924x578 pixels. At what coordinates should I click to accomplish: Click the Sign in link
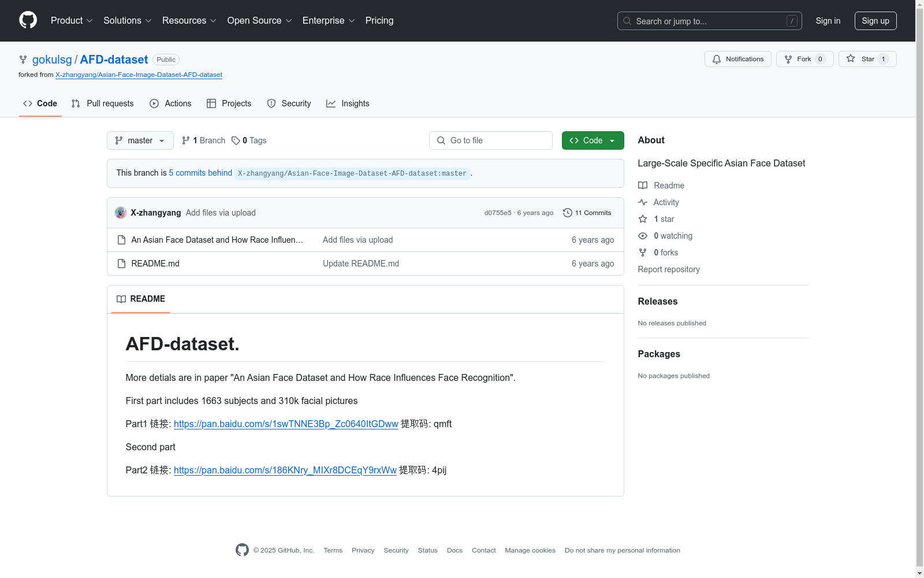tap(828, 21)
